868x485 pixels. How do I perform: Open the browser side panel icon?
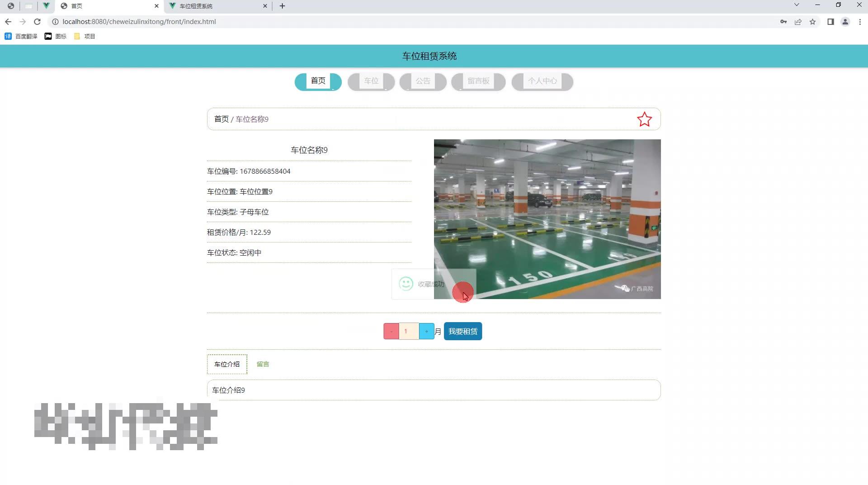(830, 21)
